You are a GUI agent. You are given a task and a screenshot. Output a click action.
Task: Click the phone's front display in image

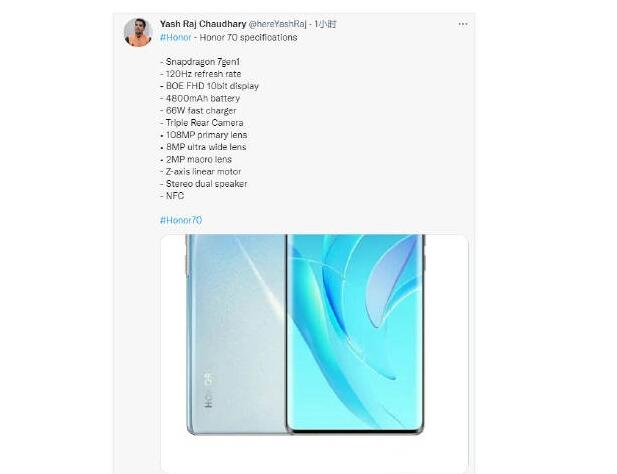tap(356, 334)
